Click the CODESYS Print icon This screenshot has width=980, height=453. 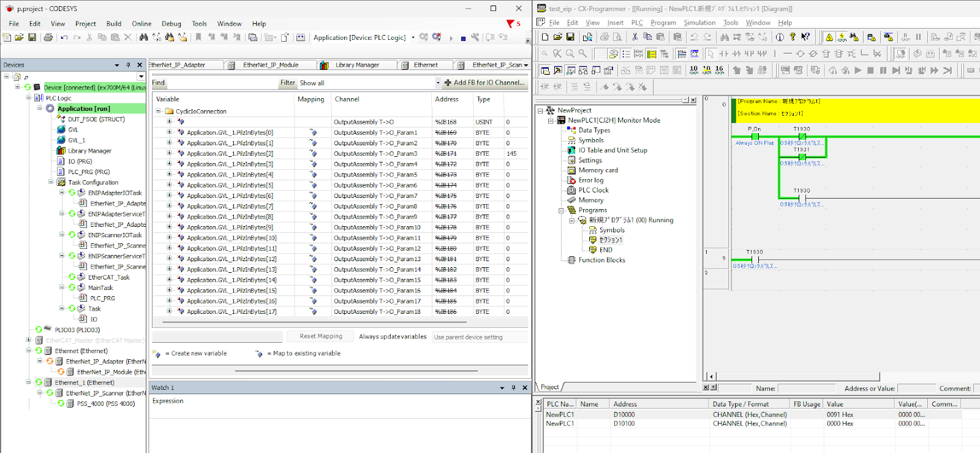click(48, 37)
